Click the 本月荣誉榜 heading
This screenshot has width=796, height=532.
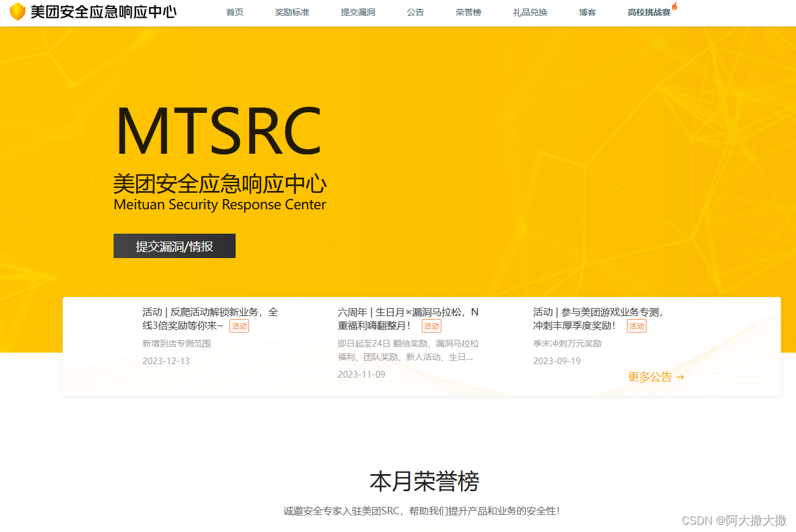[424, 481]
